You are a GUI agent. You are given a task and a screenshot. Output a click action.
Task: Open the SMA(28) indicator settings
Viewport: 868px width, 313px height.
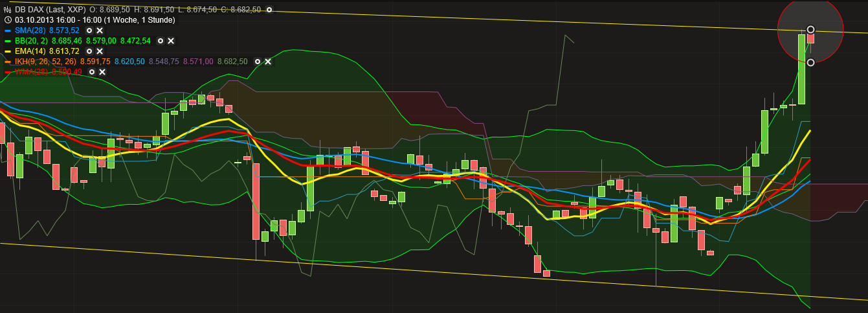coord(89,30)
